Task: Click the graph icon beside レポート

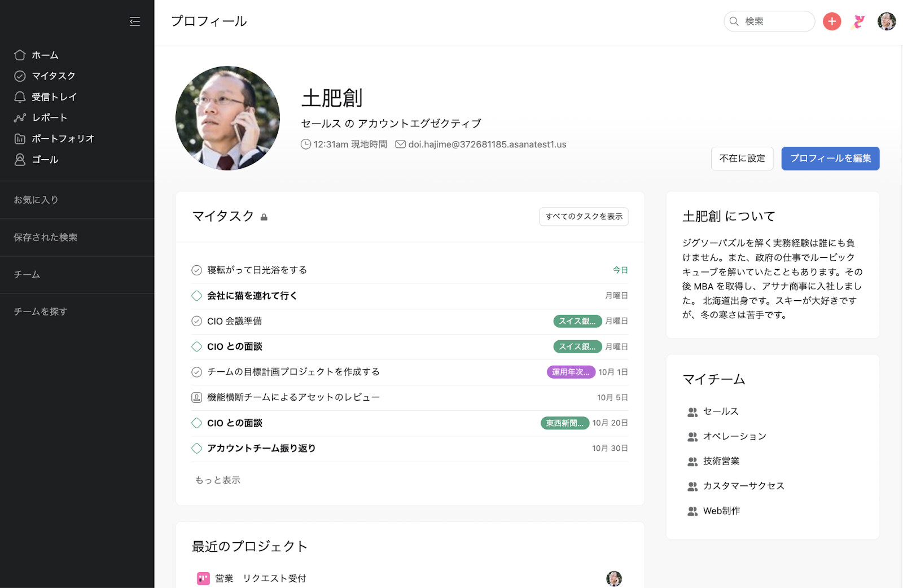Action: (20, 118)
